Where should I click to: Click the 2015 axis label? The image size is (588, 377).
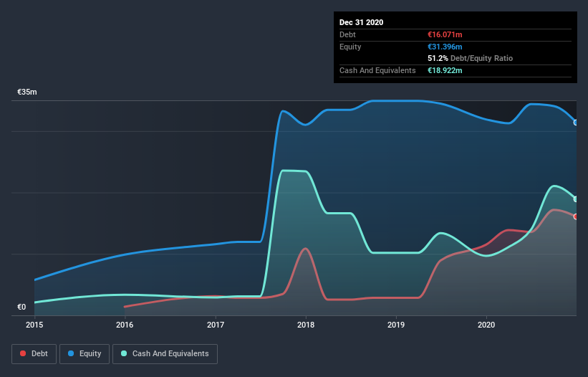[x=34, y=325]
